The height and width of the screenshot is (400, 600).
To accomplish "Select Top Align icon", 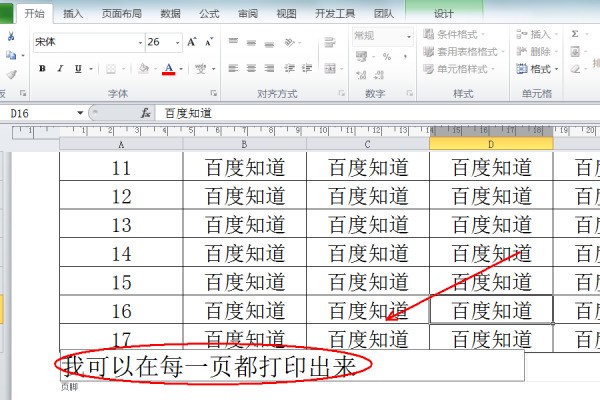I will coord(233,41).
